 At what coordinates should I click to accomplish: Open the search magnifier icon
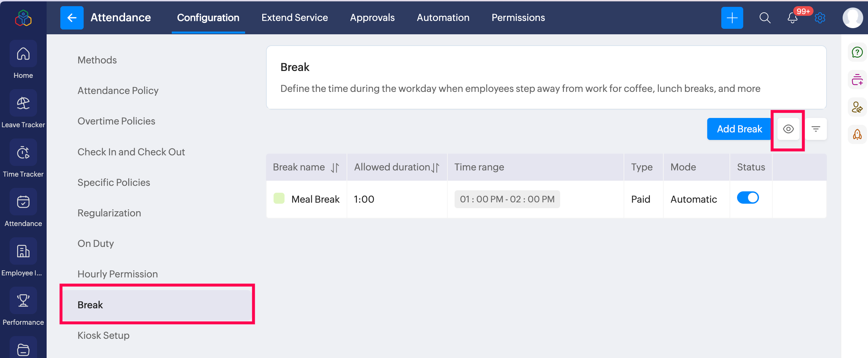(764, 18)
